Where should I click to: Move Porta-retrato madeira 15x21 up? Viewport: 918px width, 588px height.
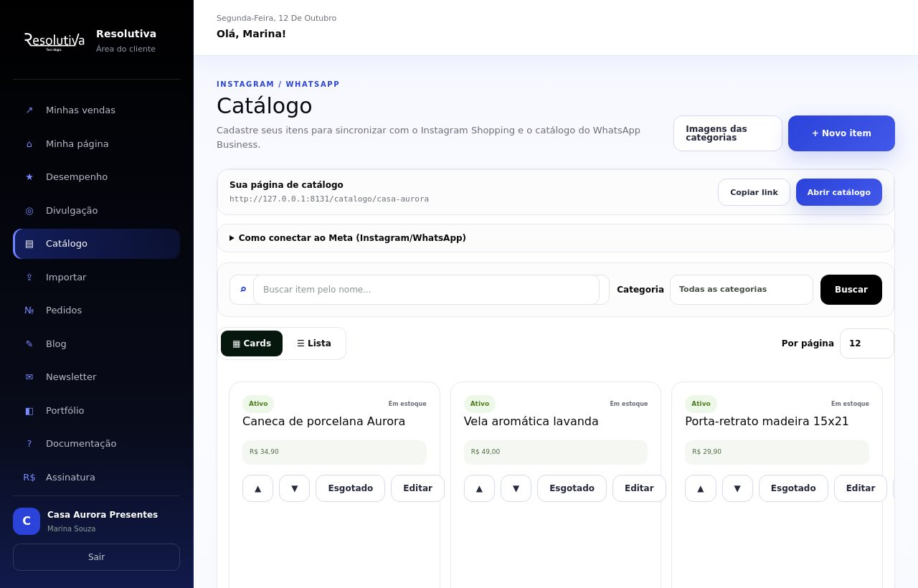click(x=701, y=488)
